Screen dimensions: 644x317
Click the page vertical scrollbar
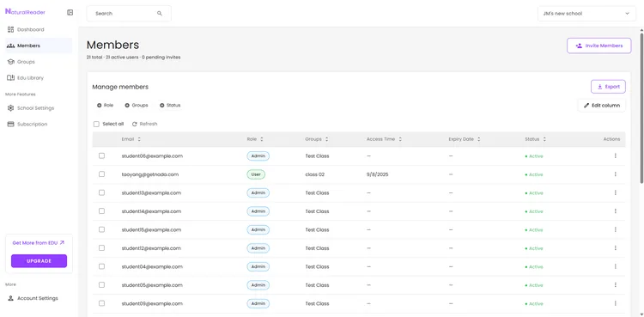click(641, 107)
